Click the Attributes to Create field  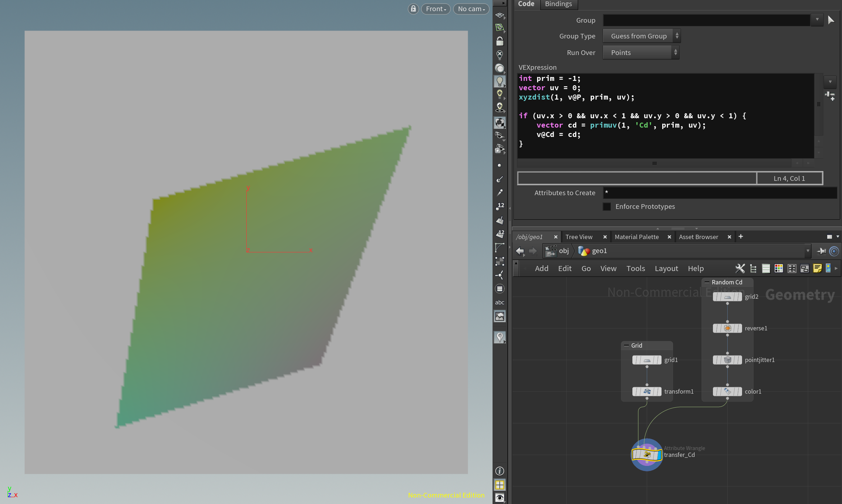click(x=720, y=193)
